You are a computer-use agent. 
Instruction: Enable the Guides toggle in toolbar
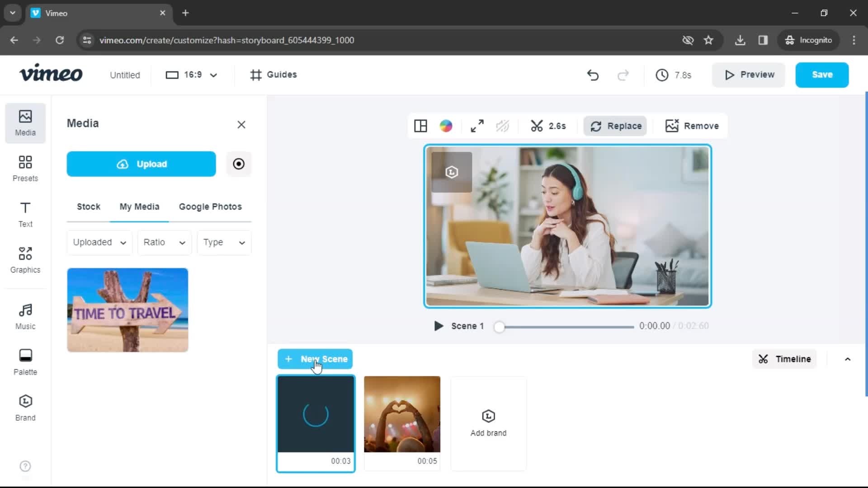point(275,75)
